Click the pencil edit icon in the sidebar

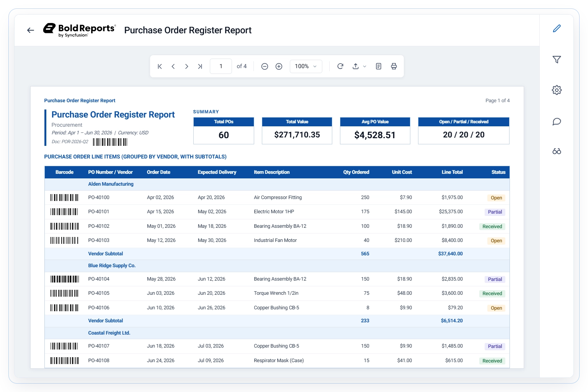click(557, 28)
